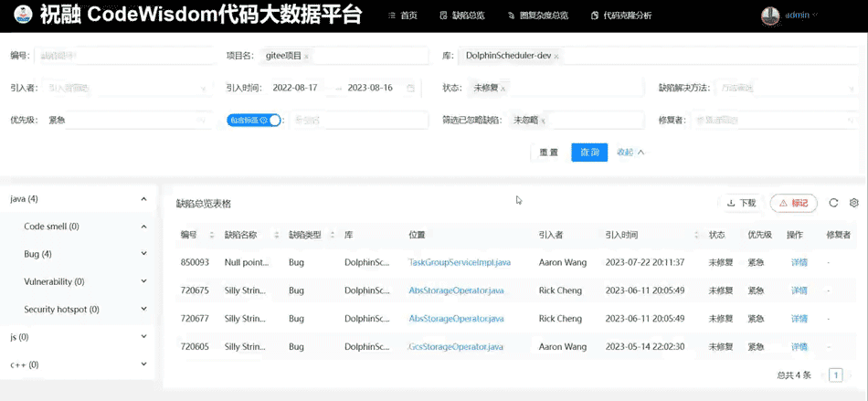868x401 pixels.
Task: Open the 修复者 dropdown
Action: pyautogui.click(x=775, y=120)
